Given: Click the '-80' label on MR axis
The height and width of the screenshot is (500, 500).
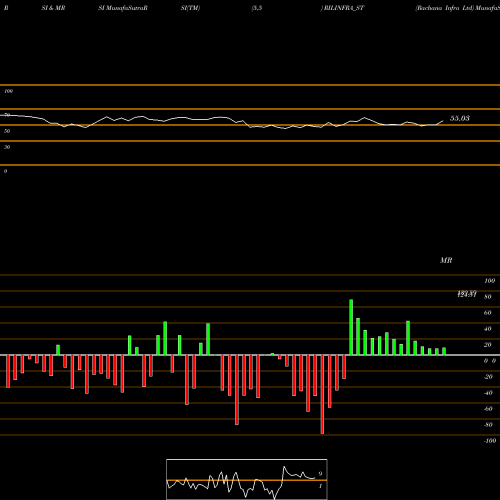Looking at the screenshot, I should click(x=488, y=425).
